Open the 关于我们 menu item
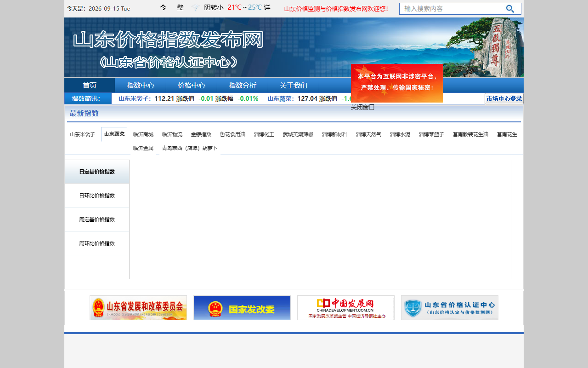The height and width of the screenshot is (368, 588). (294, 85)
